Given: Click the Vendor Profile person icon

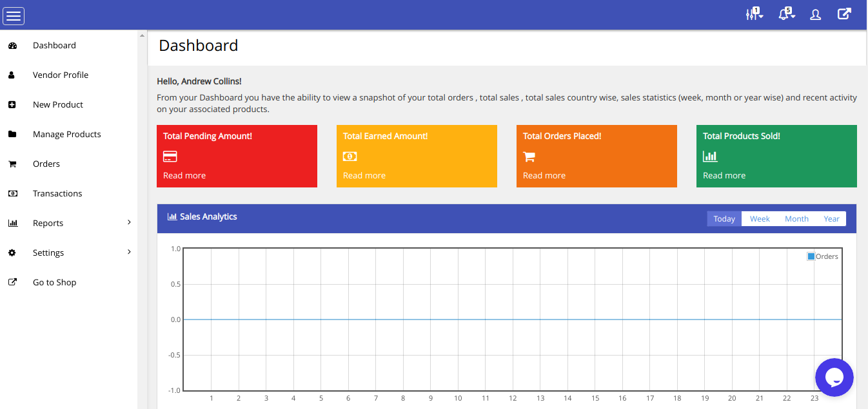Looking at the screenshot, I should 12,75.
